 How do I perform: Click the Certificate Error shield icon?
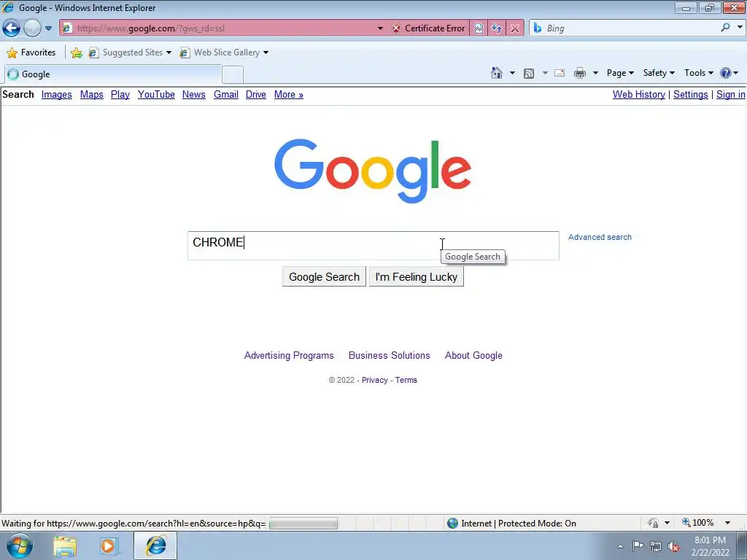[x=396, y=28]
